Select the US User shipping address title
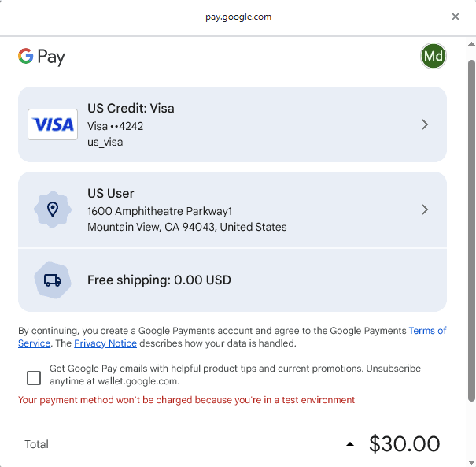The height and width of the screenshot is (467, 476). point(111,193)
